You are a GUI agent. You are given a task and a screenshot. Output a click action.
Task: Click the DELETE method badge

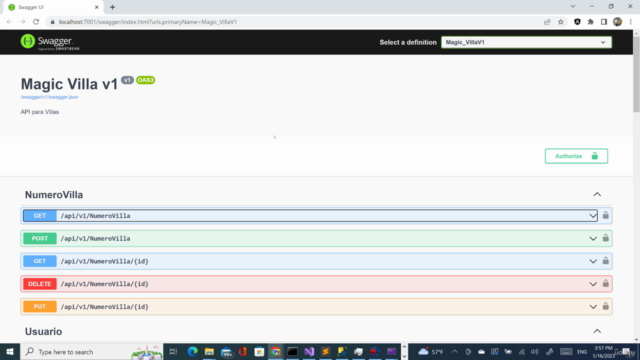[x=40, y=284]
